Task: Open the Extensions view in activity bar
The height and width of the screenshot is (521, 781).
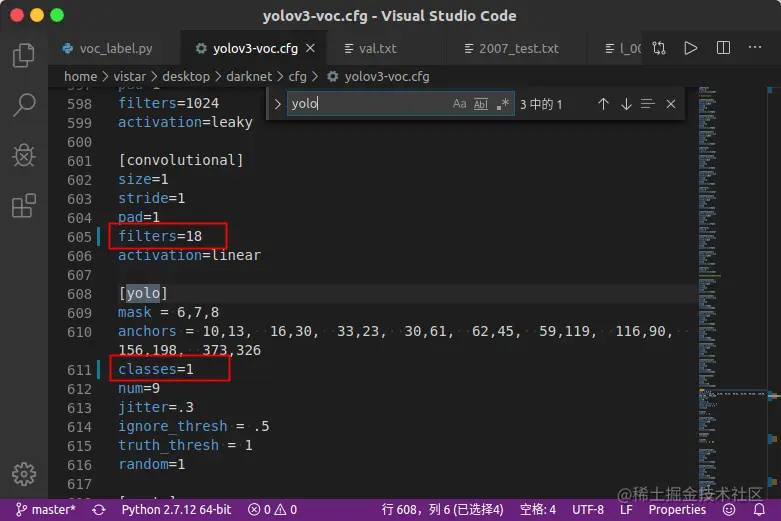Action: [x=23, y=206]
